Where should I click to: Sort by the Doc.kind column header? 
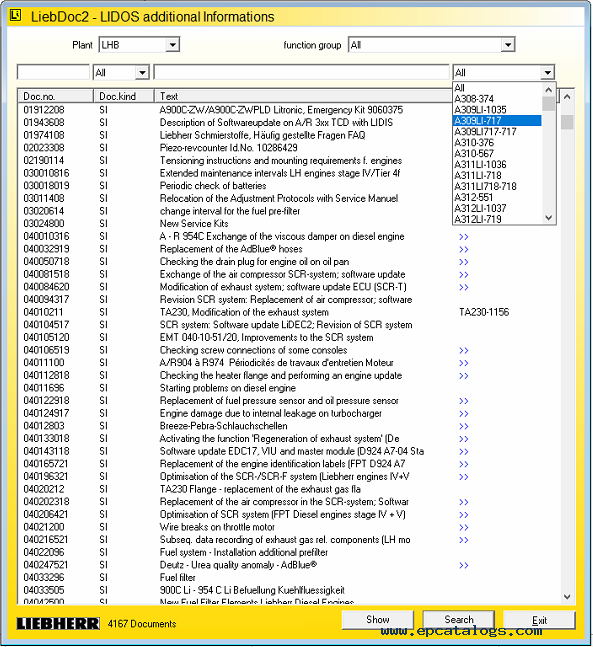coord(124,96)
